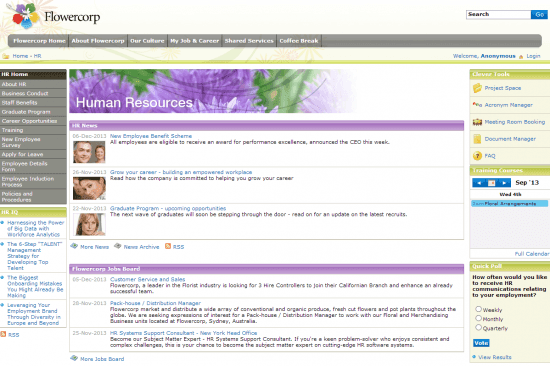Open About HR in the sidebar
This screenshot has height=366, width=550.
33,84
